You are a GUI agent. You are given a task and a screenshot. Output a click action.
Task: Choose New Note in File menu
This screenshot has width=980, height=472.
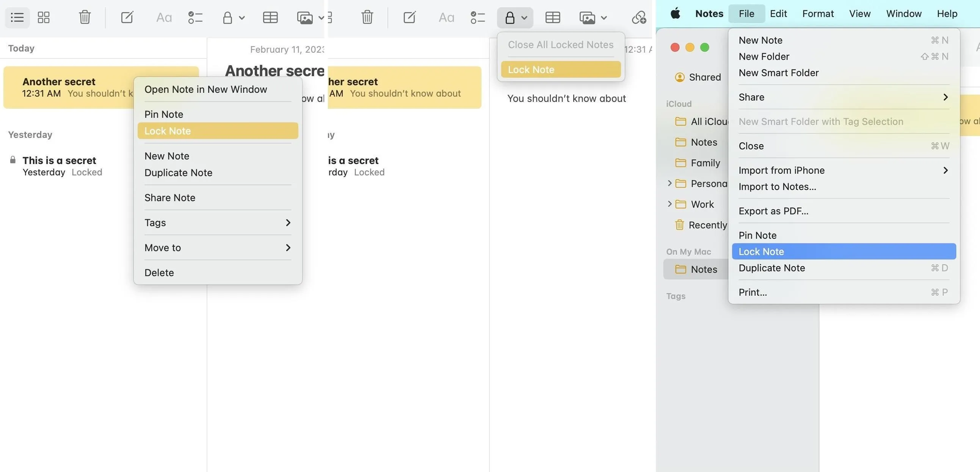click(x=844, y=40)
